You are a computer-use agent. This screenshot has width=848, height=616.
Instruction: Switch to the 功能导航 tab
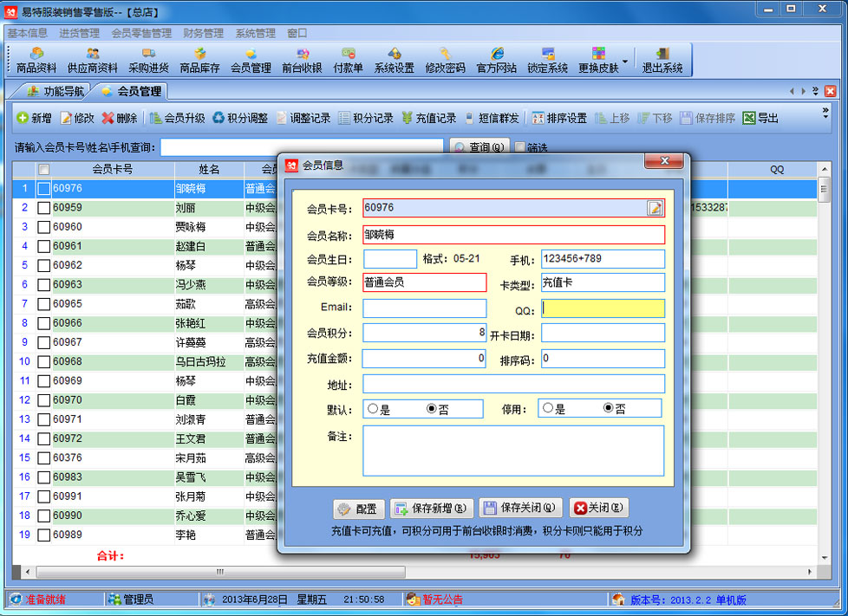click(x=56, y=91)
